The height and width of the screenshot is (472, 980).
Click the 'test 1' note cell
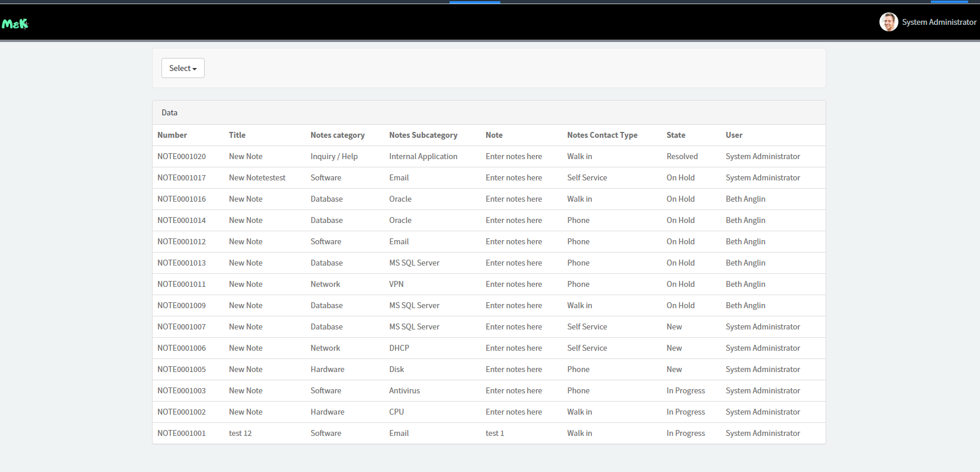coord(495,433)
